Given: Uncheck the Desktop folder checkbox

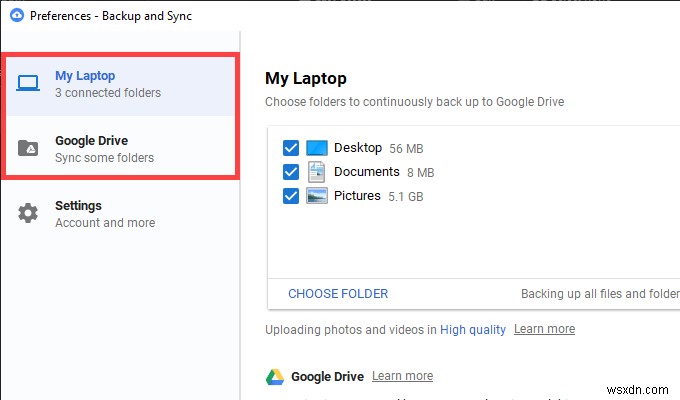Looking at the screenshot, I should (x=291, y=148).
